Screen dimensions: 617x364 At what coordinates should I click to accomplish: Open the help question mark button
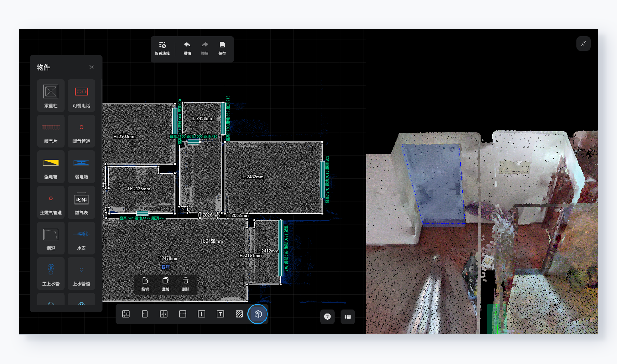point(327,317)
